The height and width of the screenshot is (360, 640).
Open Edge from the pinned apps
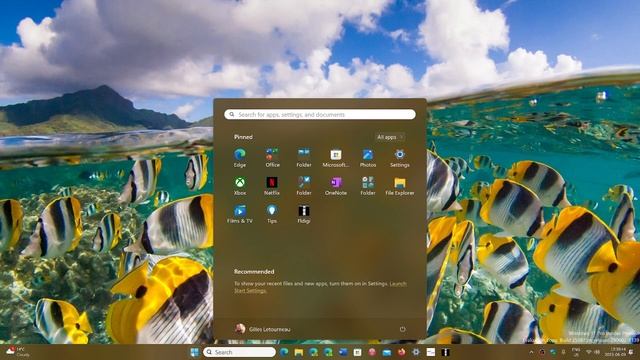coord(240,158)
